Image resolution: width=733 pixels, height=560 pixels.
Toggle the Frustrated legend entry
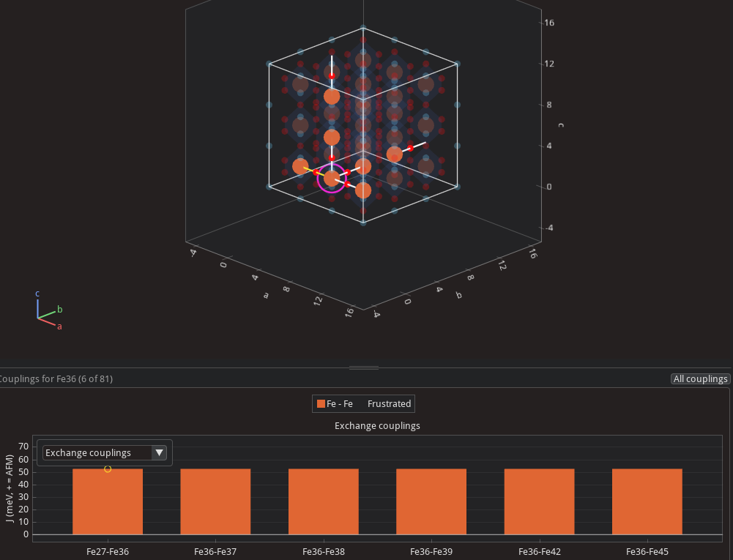click(389, 404)
